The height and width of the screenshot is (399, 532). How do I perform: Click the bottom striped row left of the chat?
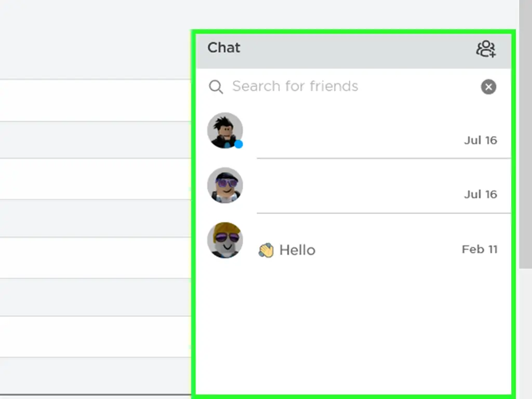pyautogui.click(x=96, y=376)
